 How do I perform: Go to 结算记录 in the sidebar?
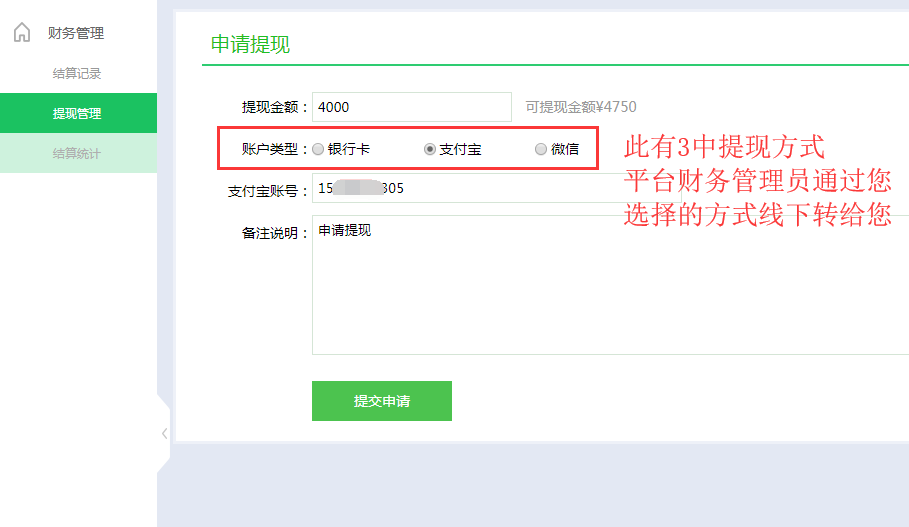point(77,73)
